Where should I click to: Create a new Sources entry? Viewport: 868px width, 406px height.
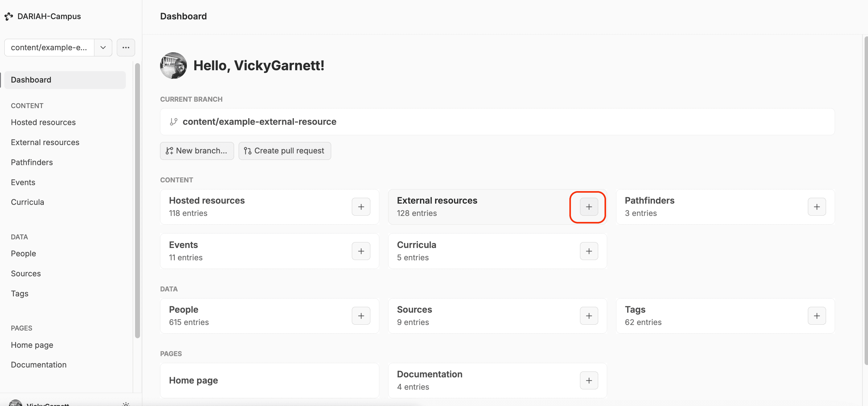589,316
